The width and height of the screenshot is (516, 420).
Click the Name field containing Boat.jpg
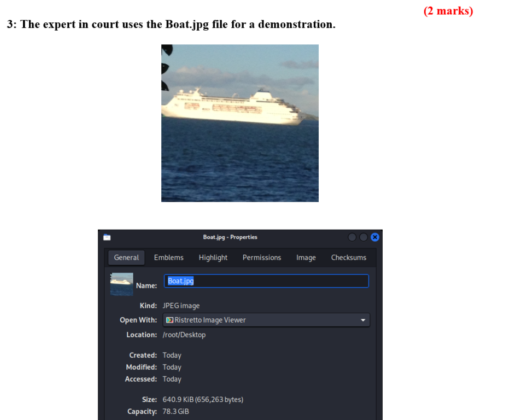[266, 281]
